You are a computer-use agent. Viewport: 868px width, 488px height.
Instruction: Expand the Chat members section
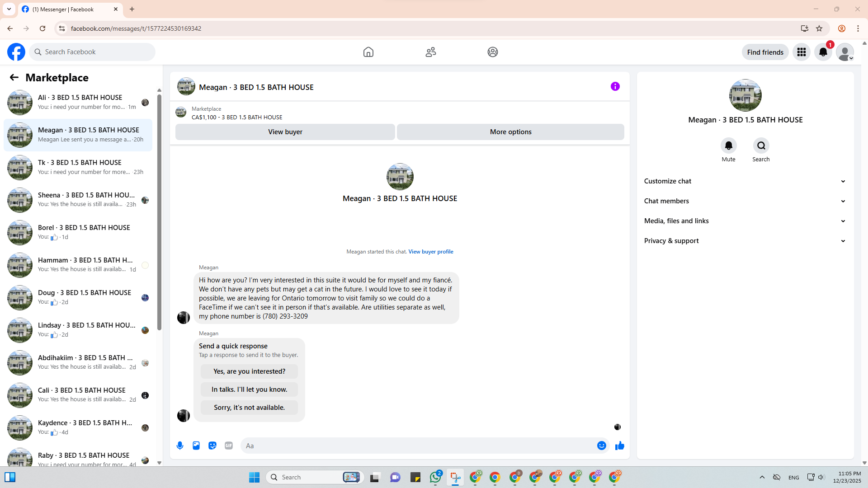click(745, 201)
